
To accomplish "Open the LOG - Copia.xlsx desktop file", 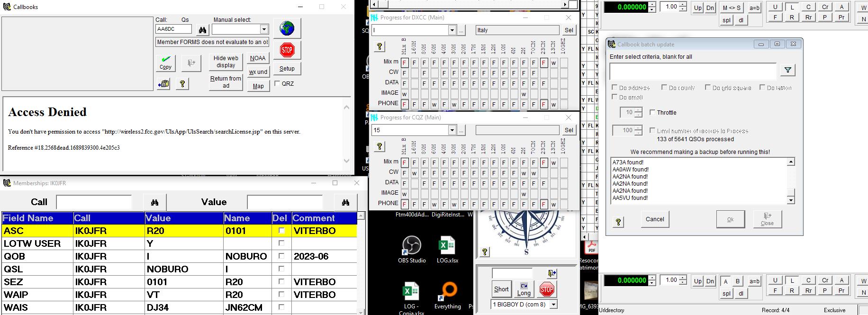I will (411, 299).
